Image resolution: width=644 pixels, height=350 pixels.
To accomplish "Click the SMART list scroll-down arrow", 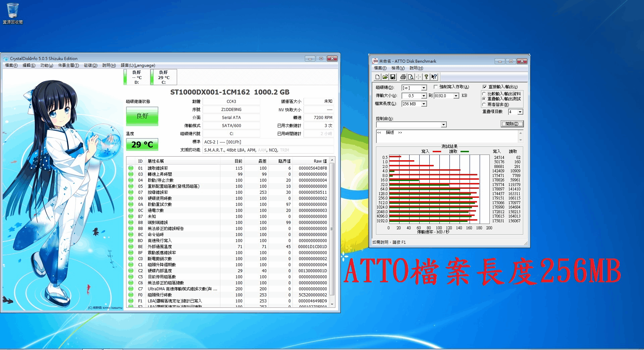I will pos(332,304).
